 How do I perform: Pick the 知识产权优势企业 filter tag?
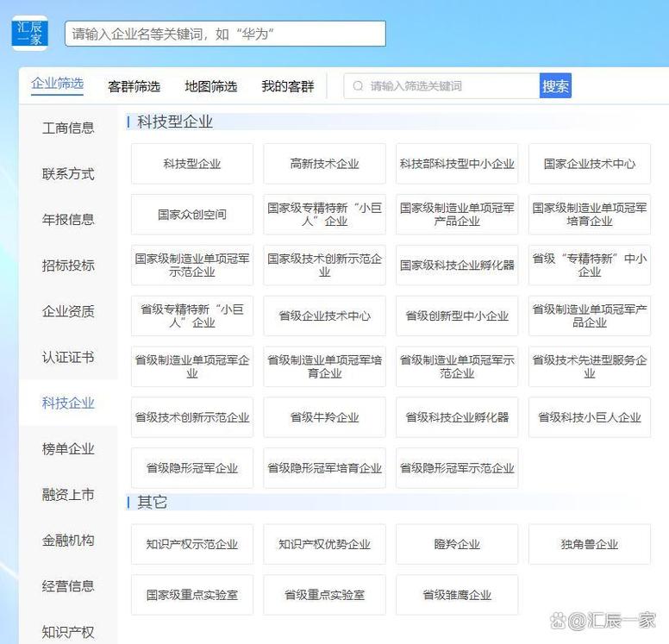point(325,544)
